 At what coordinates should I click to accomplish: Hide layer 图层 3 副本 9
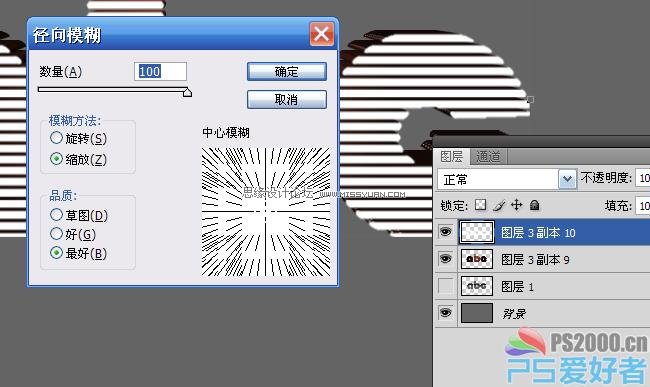pyautogui.click(x=446, y=259)
